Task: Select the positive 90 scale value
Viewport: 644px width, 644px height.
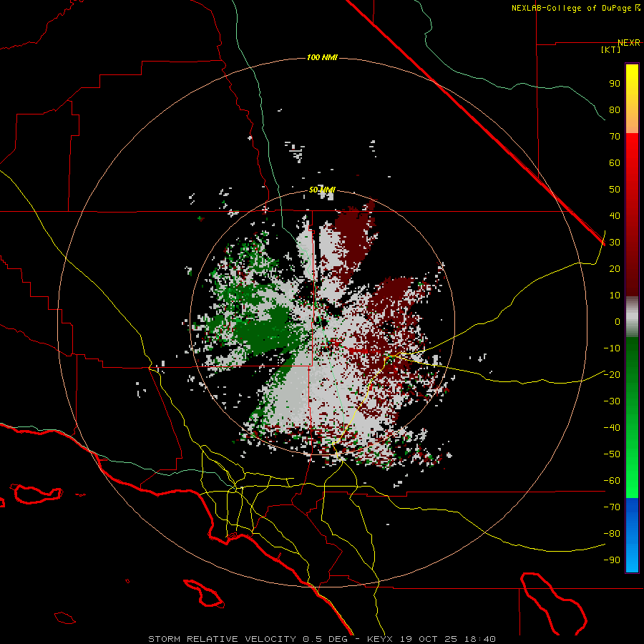Action: 615,84
